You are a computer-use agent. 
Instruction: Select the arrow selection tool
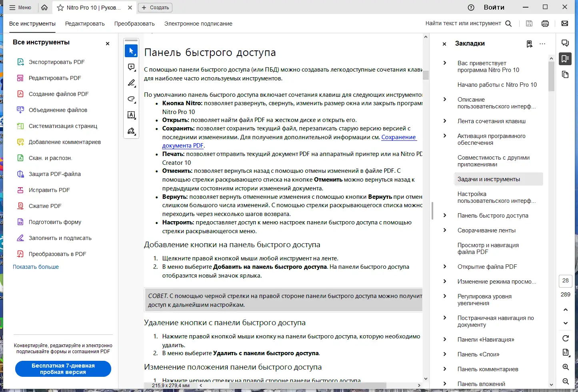pos(131,51)
